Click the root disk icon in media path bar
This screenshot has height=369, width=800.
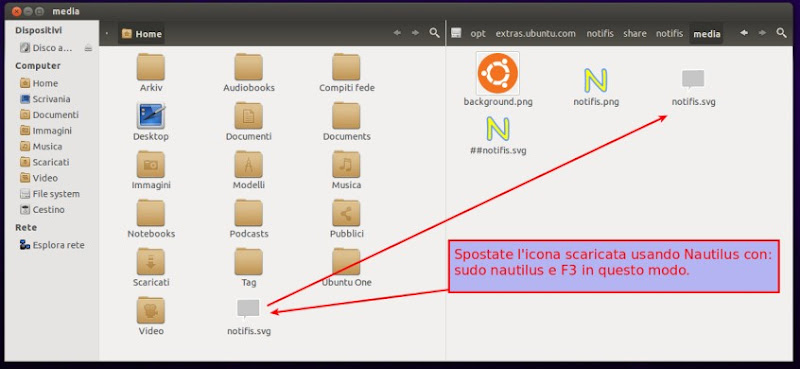[x=456, y=34]
